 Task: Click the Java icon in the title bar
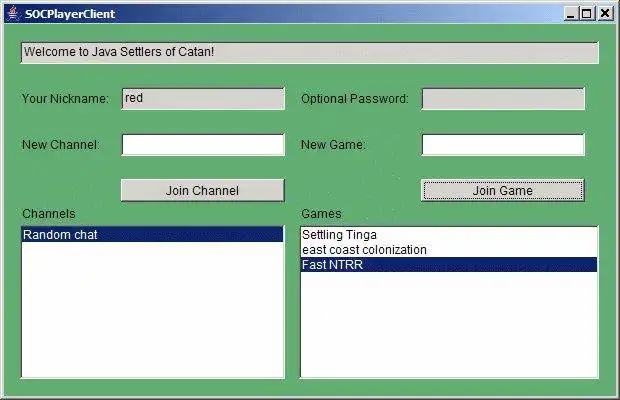13,14
